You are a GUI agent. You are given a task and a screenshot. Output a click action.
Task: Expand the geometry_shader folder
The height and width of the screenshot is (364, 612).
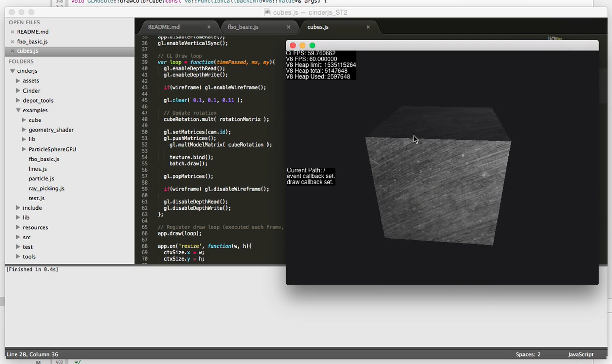[x=24, y=130]
